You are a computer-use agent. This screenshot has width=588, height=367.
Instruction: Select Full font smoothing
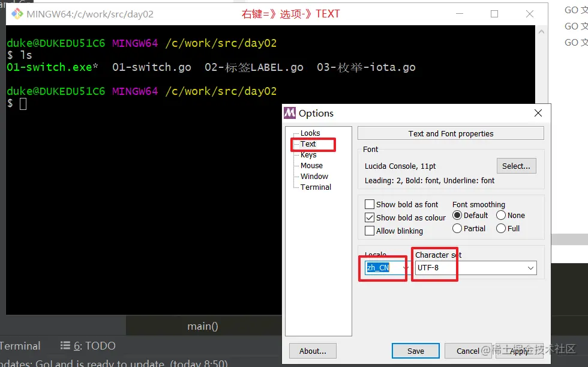coord(501,228)
